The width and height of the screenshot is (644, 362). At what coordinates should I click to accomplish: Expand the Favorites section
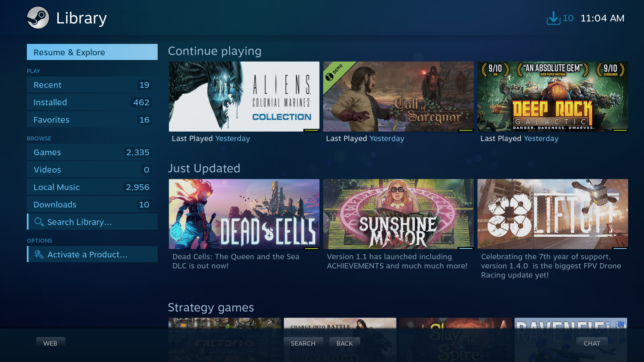tap(51, 119)
